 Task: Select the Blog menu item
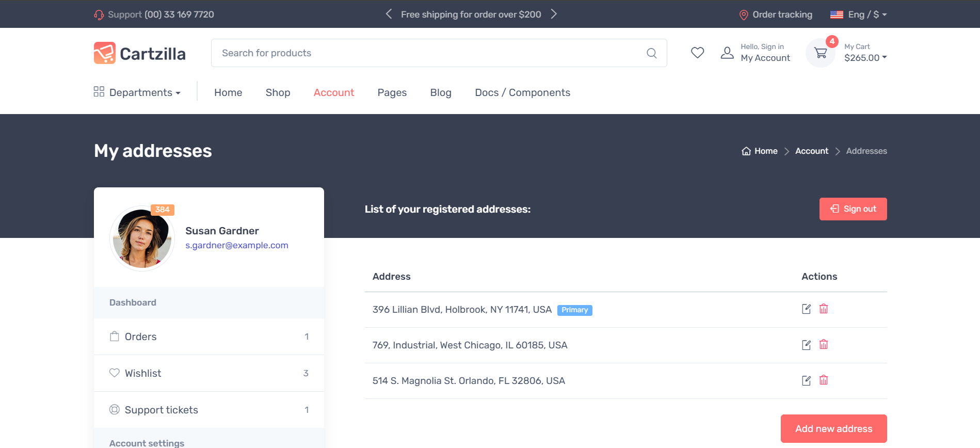point(441,92)
